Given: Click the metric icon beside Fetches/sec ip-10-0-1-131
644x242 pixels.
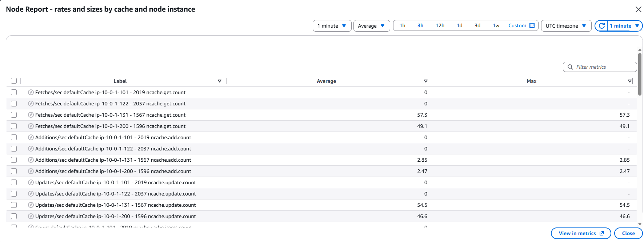Looking at the screenshot, I should 31,115.
